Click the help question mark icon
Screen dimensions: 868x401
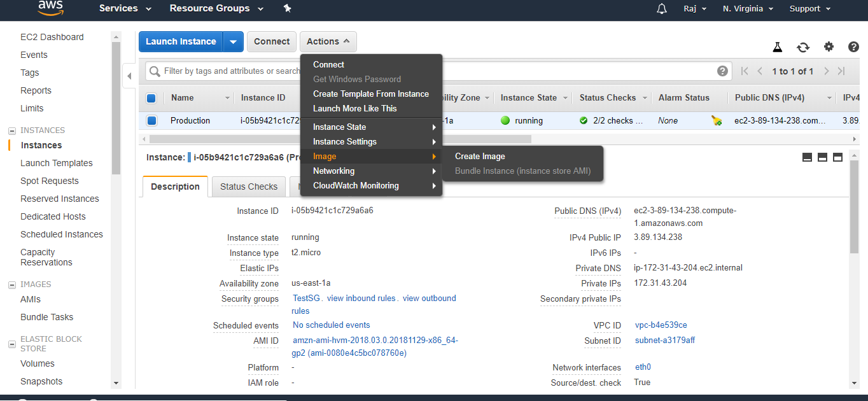(853, 47)
